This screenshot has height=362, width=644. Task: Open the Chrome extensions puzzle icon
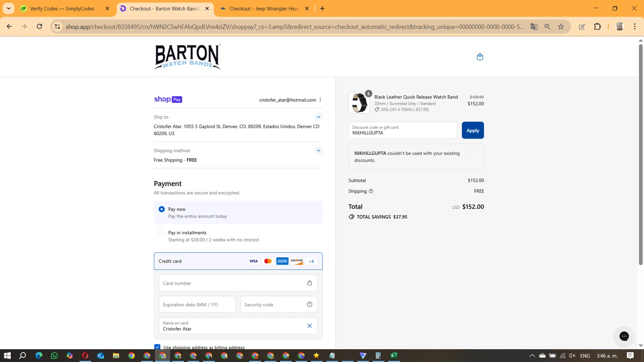(597, 27)
